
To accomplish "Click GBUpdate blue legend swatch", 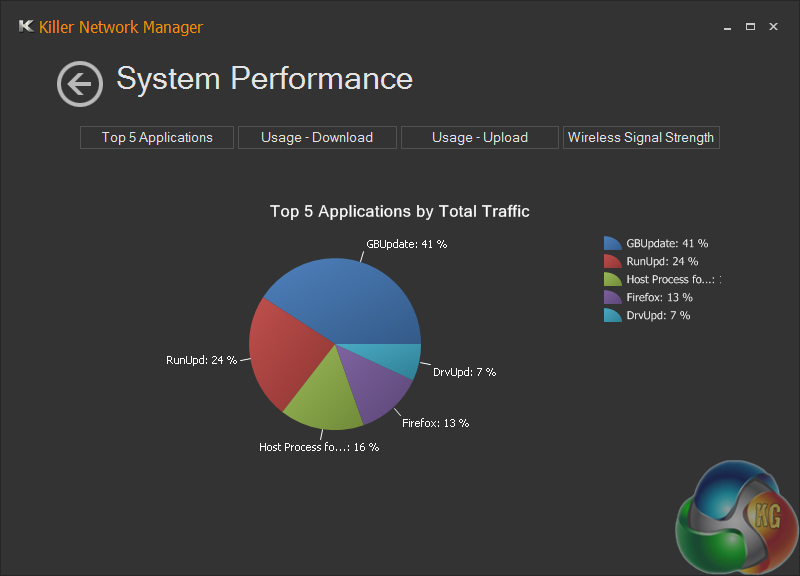I will point(612,243).
